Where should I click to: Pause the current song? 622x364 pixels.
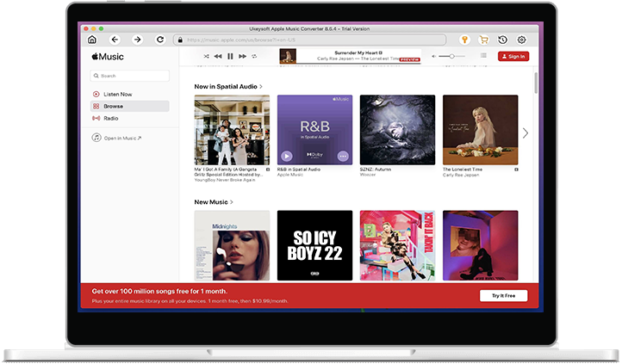(230, 56)
